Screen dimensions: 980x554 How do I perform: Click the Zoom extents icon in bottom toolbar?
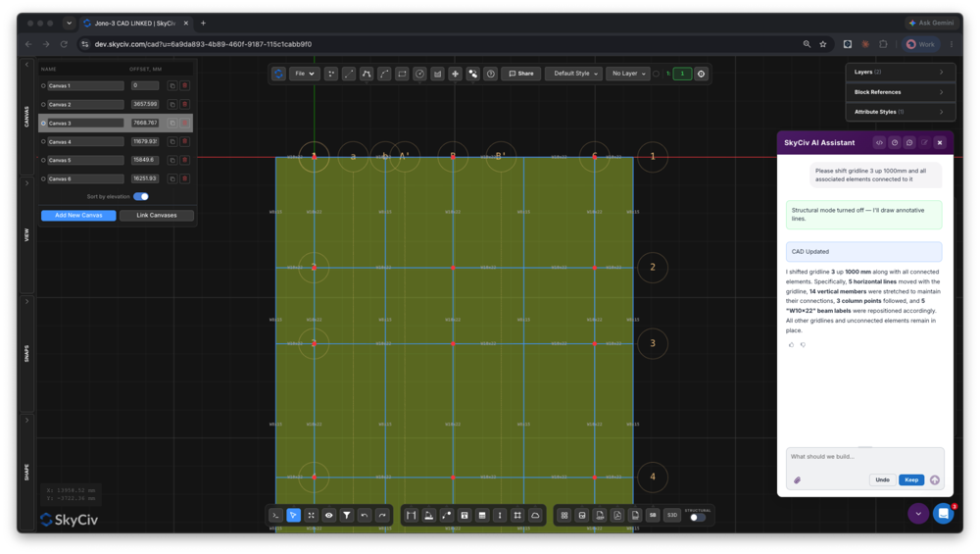(x=311, y=515)
